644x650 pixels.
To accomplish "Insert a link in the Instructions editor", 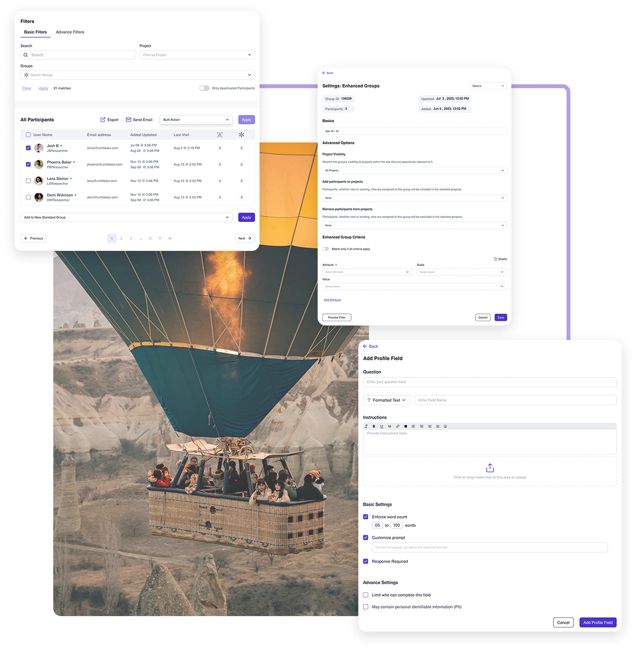I will tap(398, 426).
